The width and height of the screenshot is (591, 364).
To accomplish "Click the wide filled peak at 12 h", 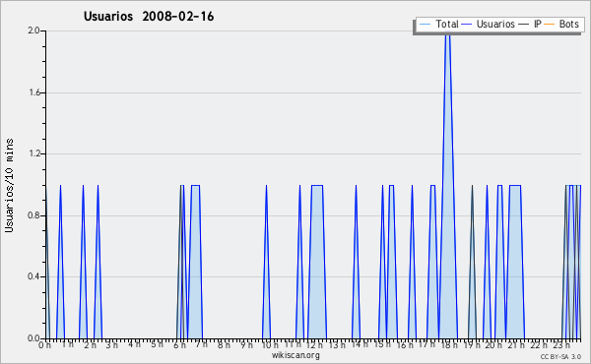I will pyautogui.click(x=317, y=262).
